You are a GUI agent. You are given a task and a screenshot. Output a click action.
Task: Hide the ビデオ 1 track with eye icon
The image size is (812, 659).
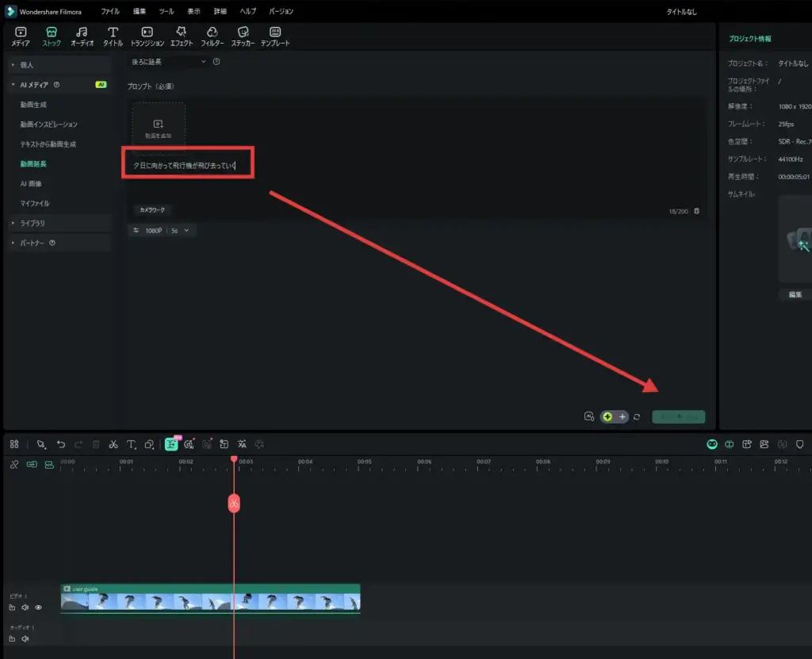(x=38, y=607)
